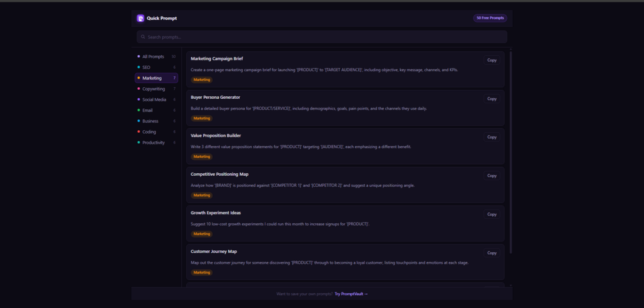
Task: Switch to Social Media prompts
Action: [156, 99]
